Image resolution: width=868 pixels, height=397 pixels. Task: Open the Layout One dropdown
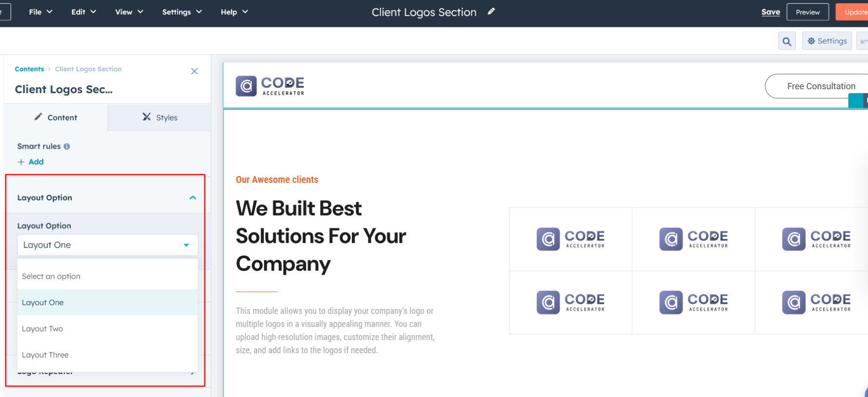tap(107, 245)
